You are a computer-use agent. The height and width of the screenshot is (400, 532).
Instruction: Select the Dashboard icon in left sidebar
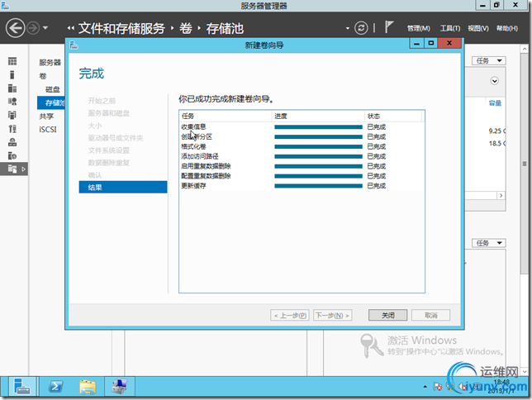[12, 61]
